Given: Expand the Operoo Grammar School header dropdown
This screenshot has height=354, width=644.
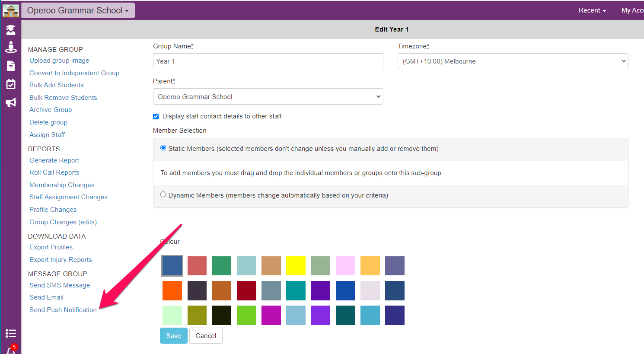Looking at the screenshot, I should [x=78, y=10].
